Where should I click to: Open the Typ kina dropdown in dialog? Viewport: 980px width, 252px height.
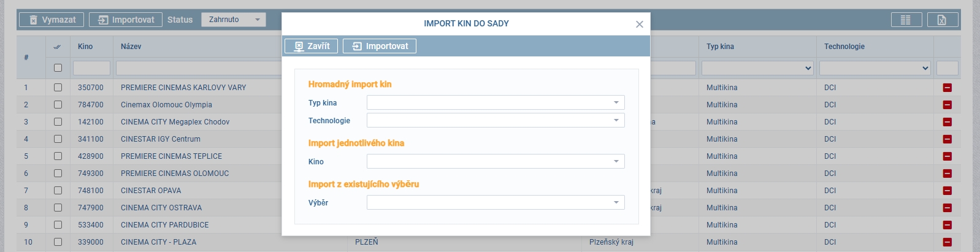[x=495, y=102]
